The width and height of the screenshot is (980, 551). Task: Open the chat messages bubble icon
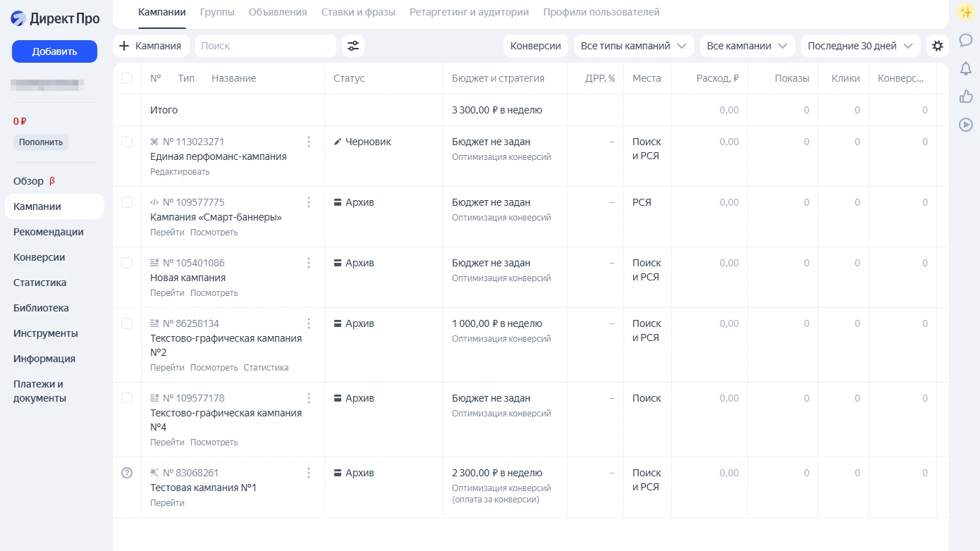(x=965, y=40)
